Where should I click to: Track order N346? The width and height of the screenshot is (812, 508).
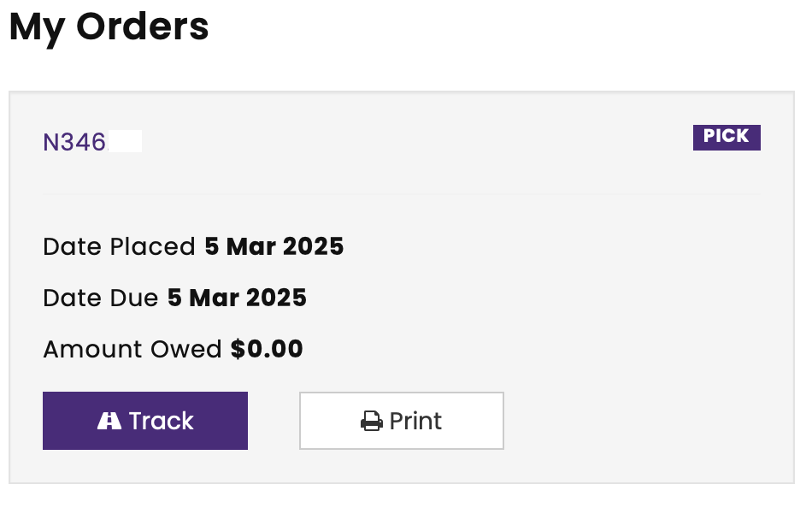pos(145,421)
